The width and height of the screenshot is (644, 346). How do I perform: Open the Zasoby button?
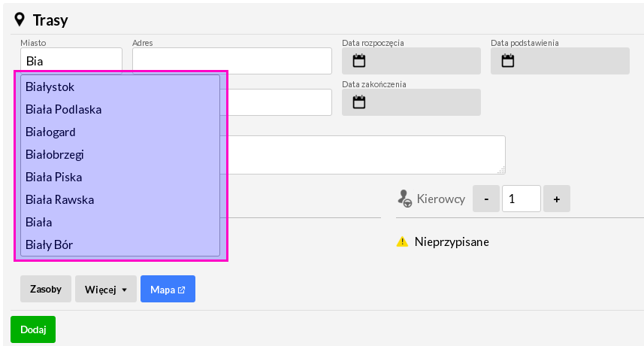[46, 289]
